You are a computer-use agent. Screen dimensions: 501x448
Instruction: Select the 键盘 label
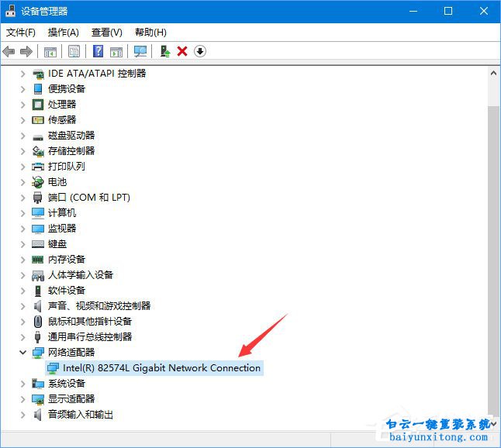tap(57, 244)
